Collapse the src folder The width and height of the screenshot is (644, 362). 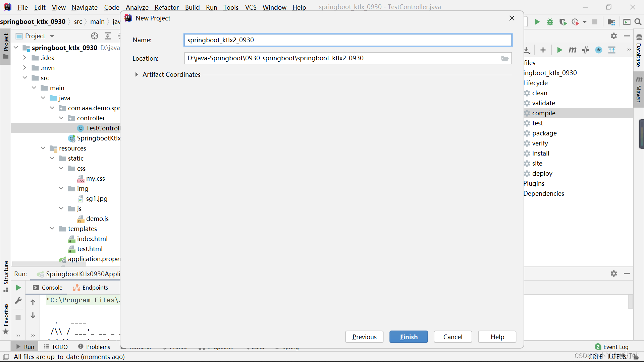(x=25, y=78)
